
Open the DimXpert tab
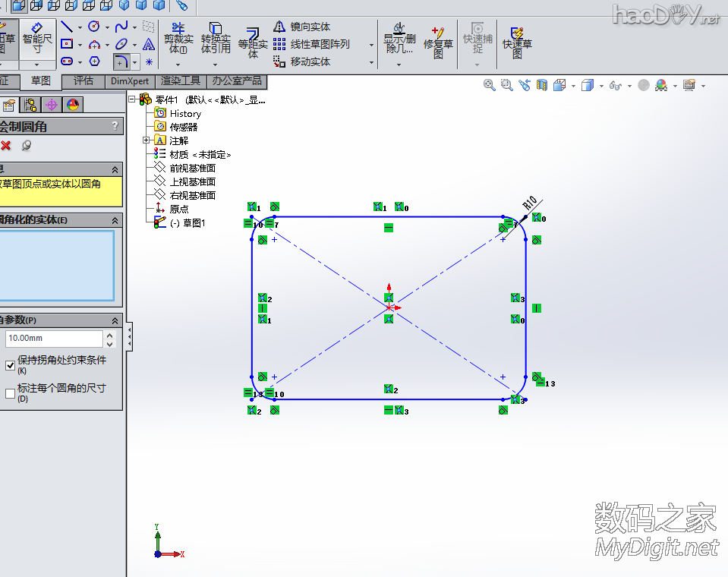[129, 80]
